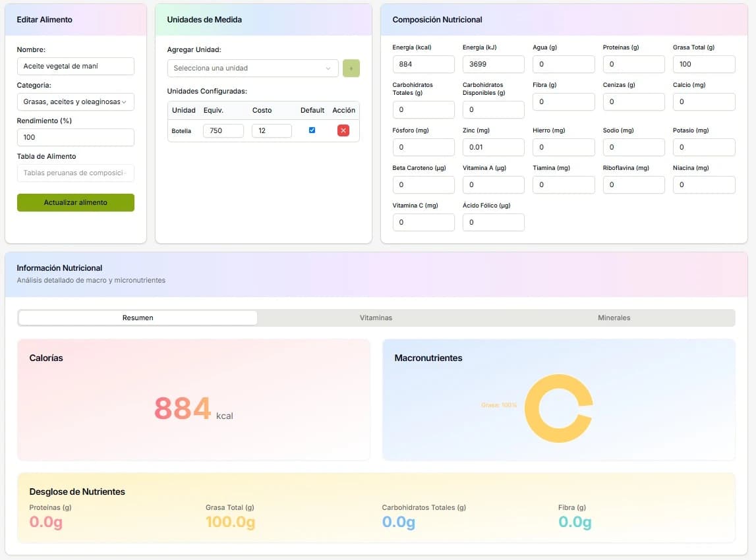Expand the Categoría dropdown

pyautogui.click(x=75, y=102)
